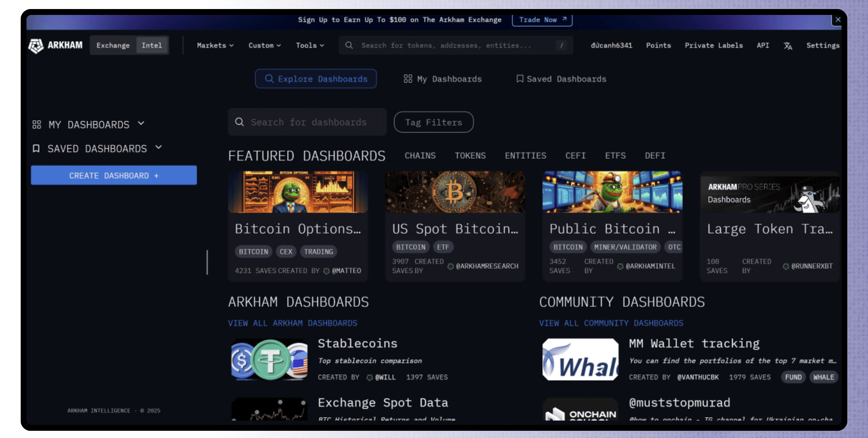Click the CEX tag on Bitcoin Options card
The height and width of the screenshot is (438, 868).
click(x=286, y=252)
